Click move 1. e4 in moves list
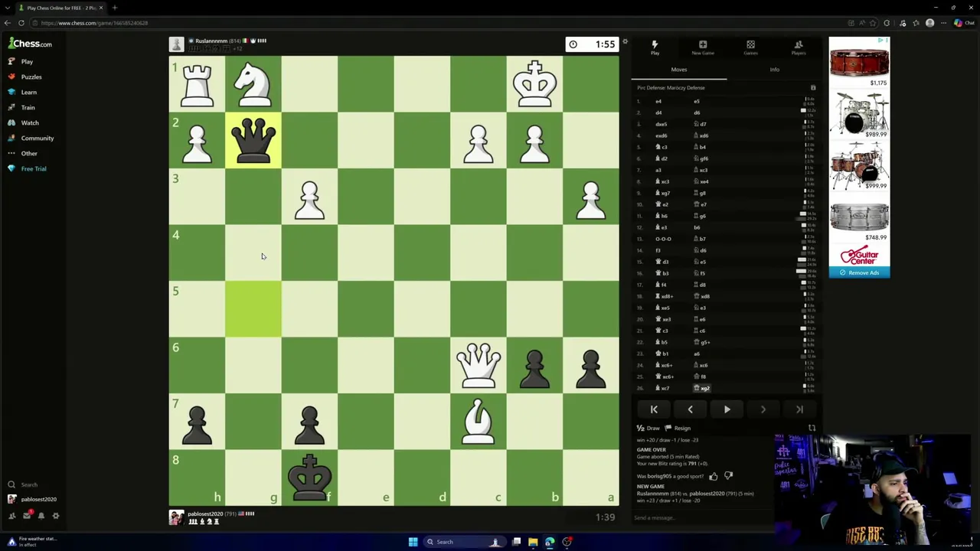 pos(658,101)
